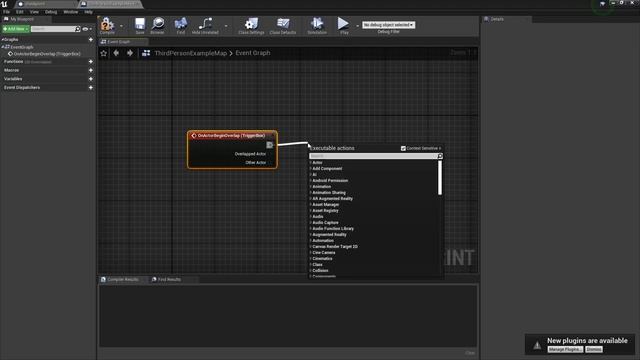Click the Find toolbar icon
The image size is (640, 360).
181,24
